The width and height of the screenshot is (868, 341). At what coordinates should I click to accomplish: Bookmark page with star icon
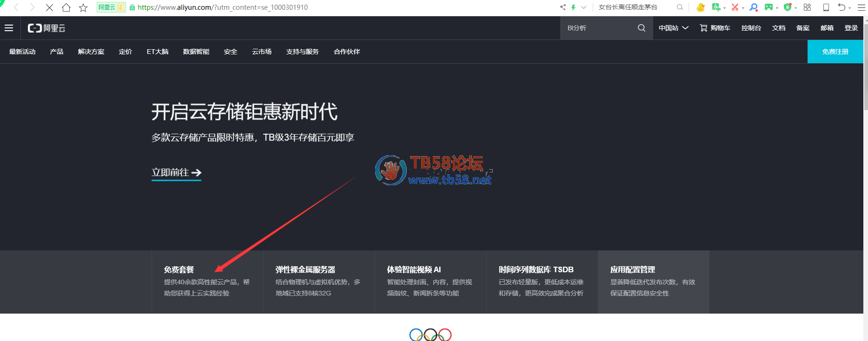click(83, 7)
